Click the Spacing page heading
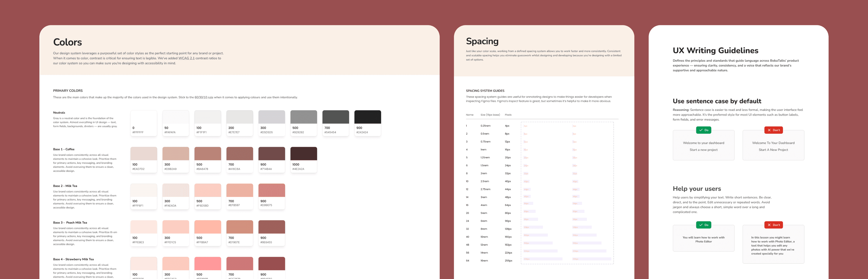This screenshot has width=868, height=279. pyautogui.click(x=482, y=41)
